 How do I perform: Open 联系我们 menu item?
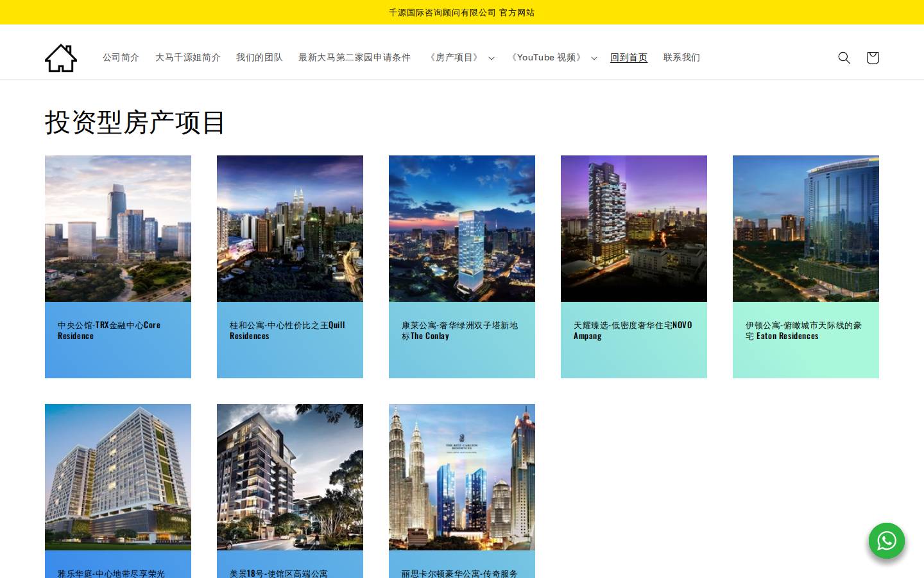tap(681, 58)
